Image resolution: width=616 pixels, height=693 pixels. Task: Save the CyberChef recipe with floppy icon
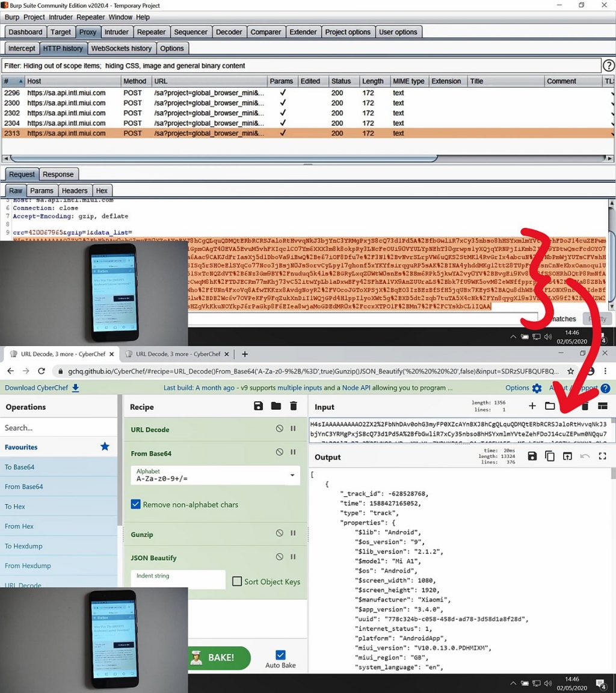click(x=259, y=406)
